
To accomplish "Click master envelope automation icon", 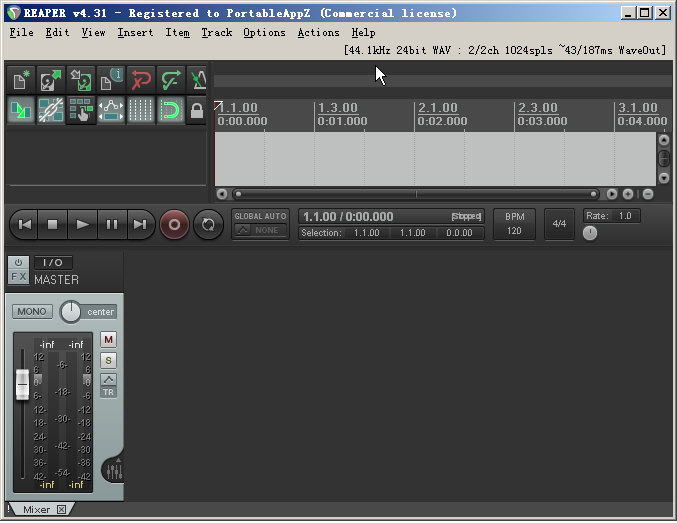I will coord(108,380).
